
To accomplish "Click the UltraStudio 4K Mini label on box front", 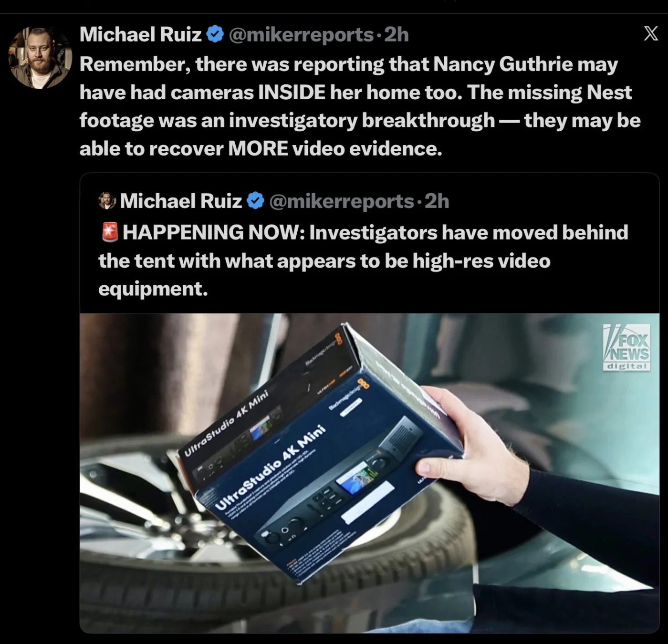I will coord(271,467).
